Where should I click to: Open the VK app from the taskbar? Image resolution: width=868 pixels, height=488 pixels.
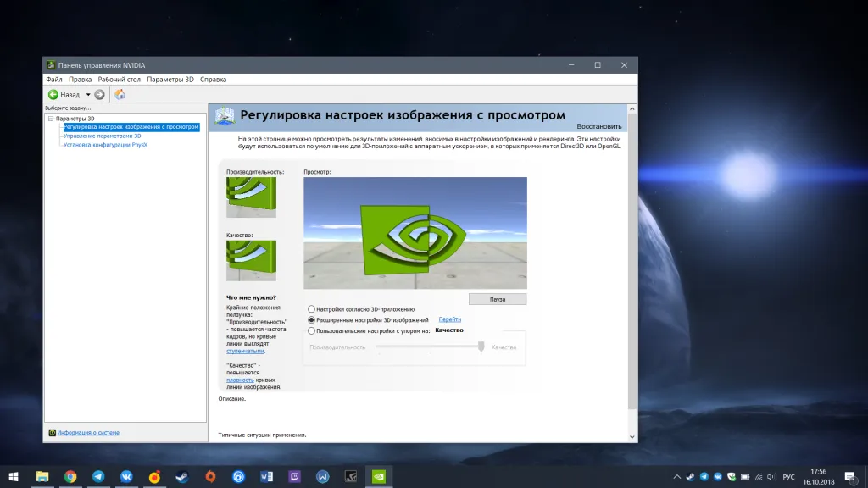pyautogui.click(x=125, y=476)
